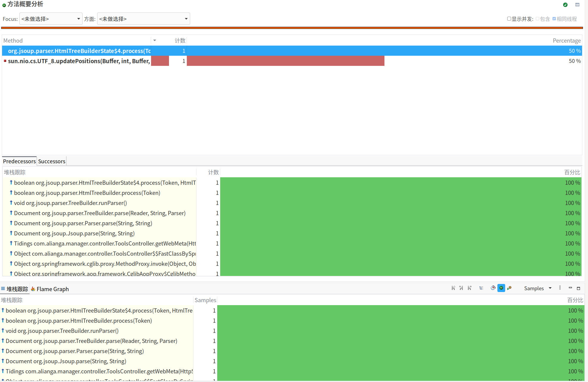588x382 pixels.
Task: Select the sun.nio.cs.UTF_8.updatePositions row
Action: [x=79, y=61]
